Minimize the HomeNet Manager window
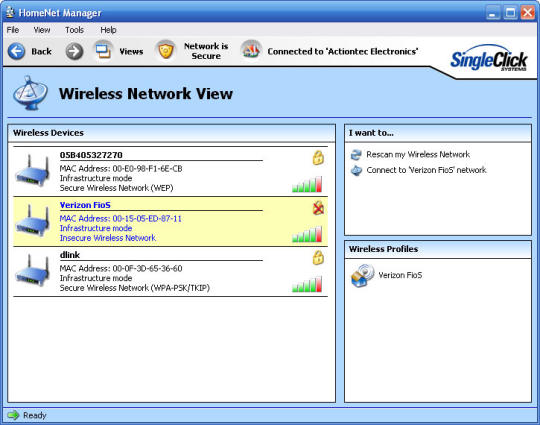 tap(493, 13)
